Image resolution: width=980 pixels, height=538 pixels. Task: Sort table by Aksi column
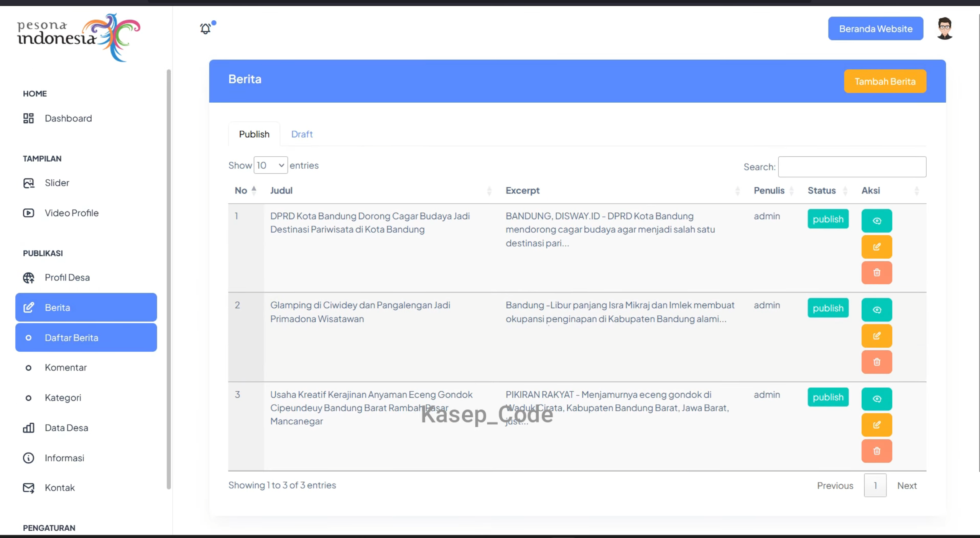pos(891,190)
